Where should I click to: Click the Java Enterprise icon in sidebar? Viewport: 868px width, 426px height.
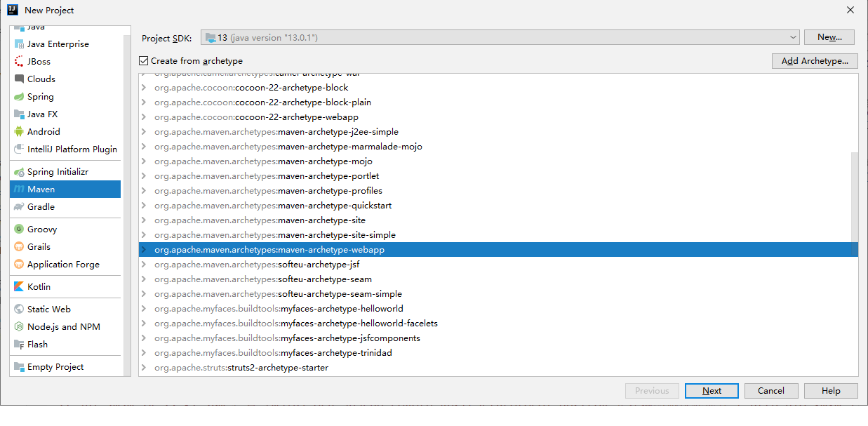tap(19, 44)
